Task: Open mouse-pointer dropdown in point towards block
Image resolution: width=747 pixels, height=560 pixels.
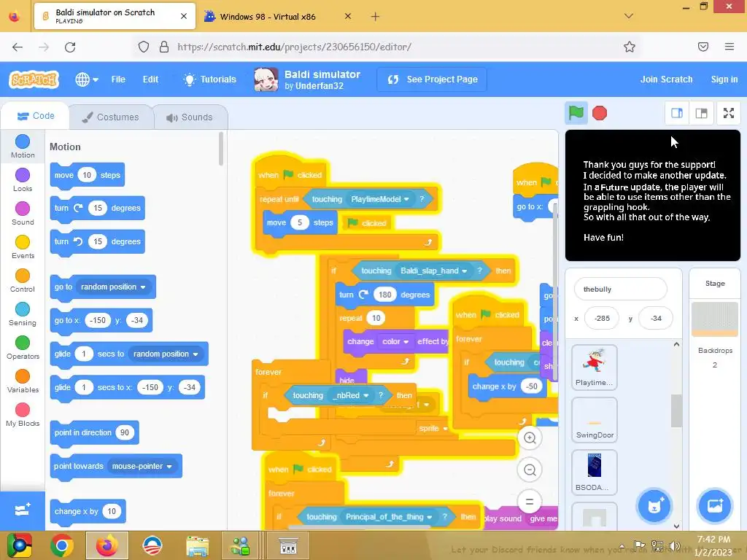Action: point(142,466)
